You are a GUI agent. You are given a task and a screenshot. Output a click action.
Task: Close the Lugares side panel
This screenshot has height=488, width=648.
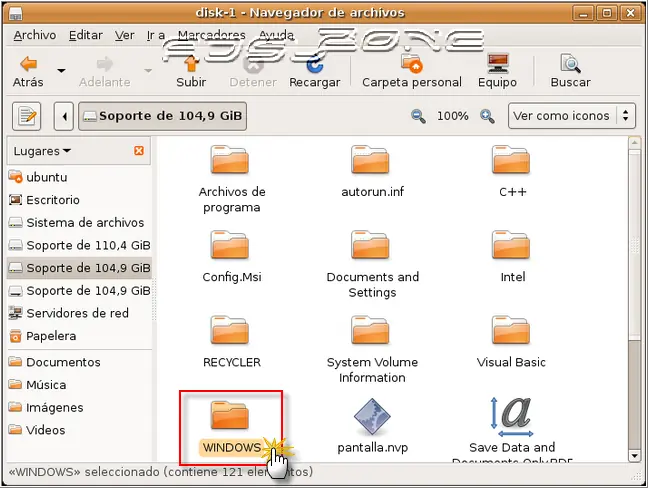click(x=139, y=150)
